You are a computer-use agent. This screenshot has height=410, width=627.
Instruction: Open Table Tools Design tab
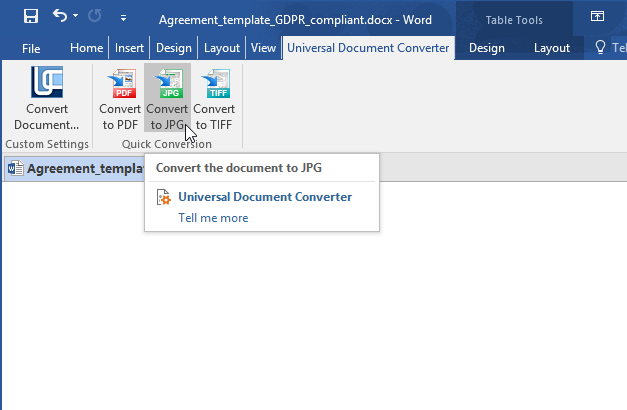click(x=487, y=48)
